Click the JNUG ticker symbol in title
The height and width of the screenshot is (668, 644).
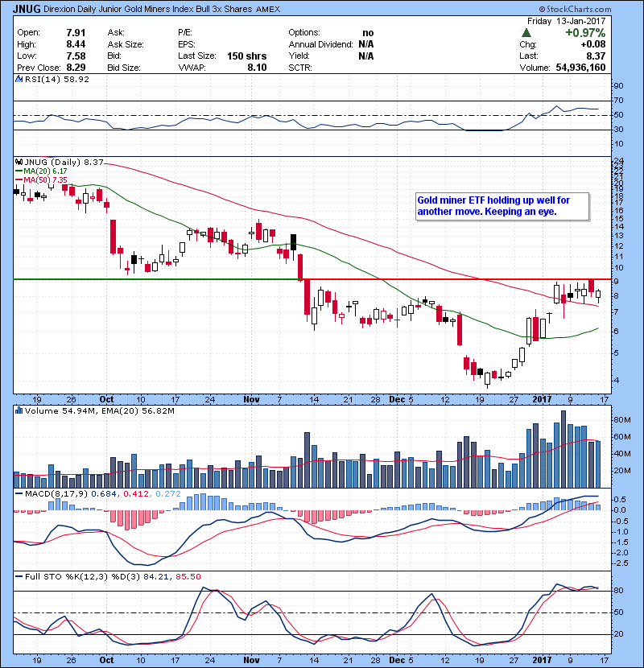pyautogui.click(x=27, y=9)
